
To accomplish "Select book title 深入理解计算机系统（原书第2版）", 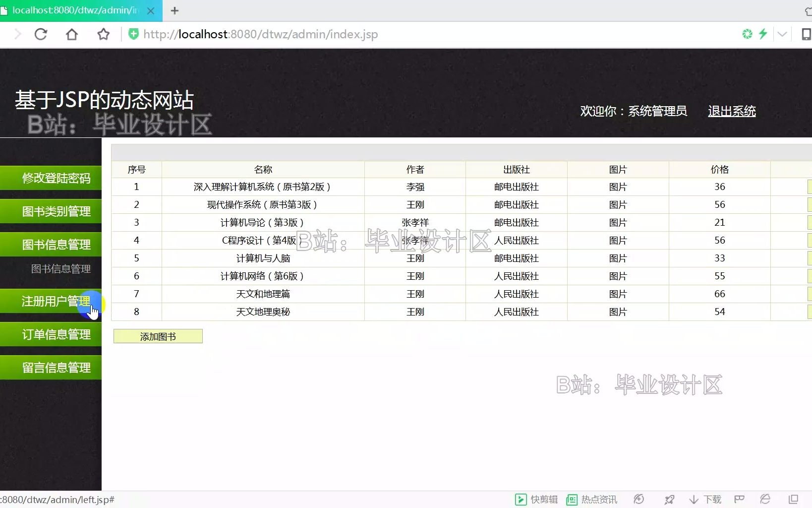I will [x=263, y=187].
